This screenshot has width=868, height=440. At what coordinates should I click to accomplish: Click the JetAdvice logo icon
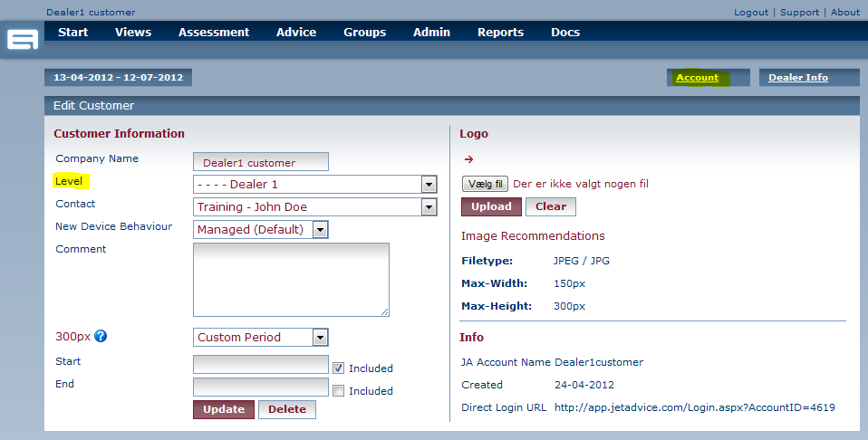coord(23,40)
